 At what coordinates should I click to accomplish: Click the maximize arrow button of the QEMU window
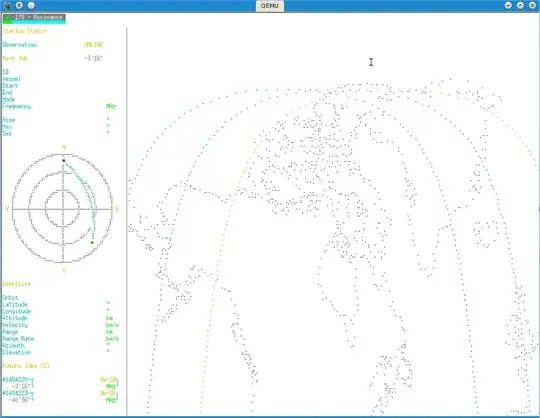(x=520, y=5)
